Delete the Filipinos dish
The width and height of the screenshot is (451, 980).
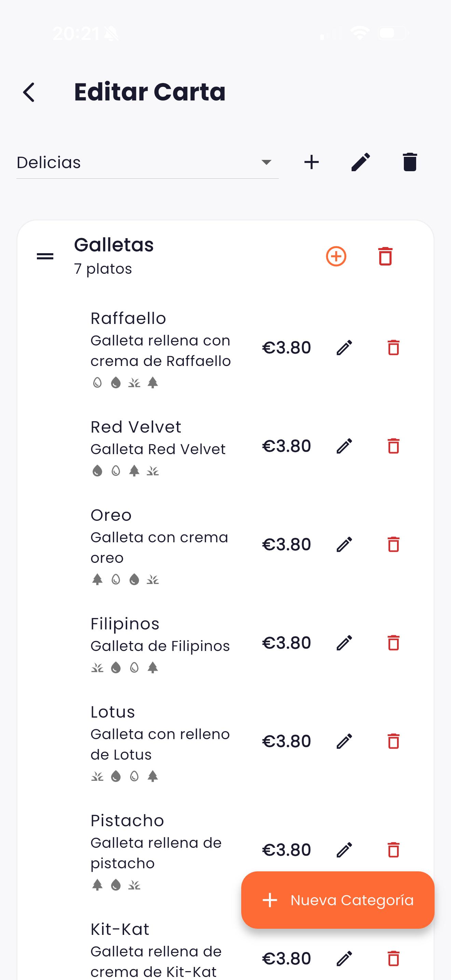pyautogui.click(x=393, y=643)
